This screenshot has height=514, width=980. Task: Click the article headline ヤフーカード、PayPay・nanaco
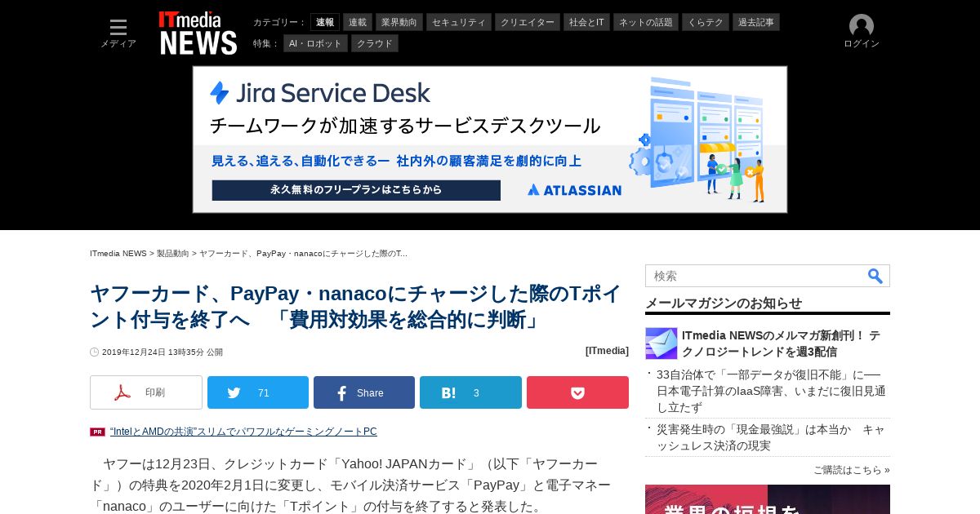click(356, 306)
